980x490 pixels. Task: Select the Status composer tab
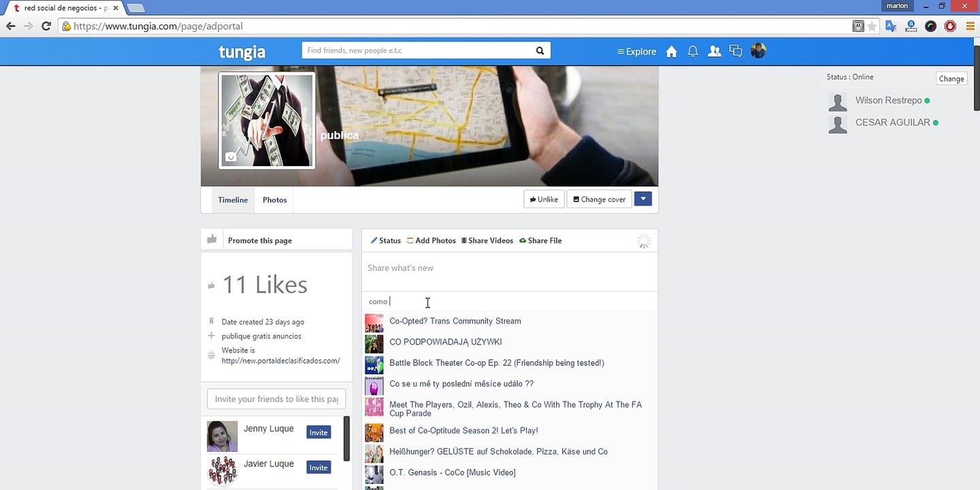pos(386,240)
